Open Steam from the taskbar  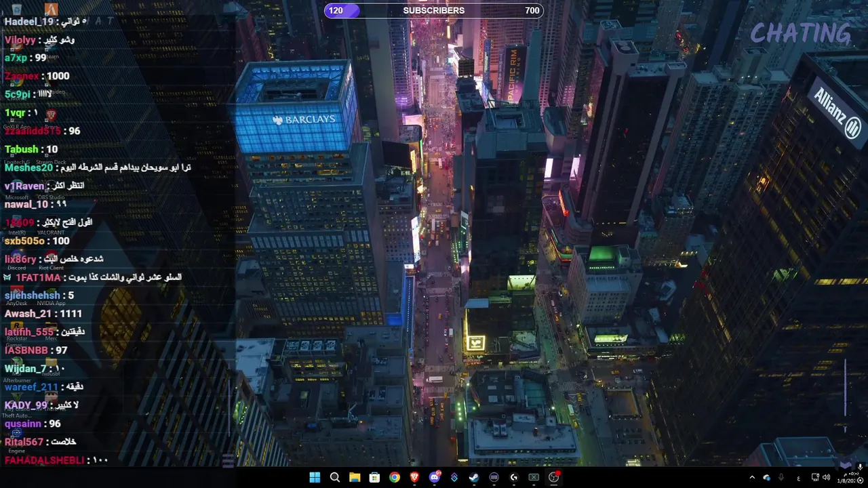coord(474,477)
